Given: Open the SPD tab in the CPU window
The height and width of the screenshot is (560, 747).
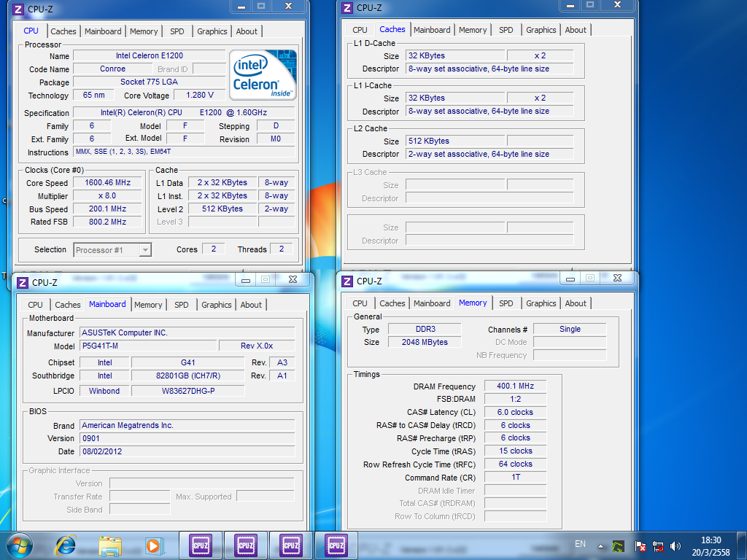Looking at the screenshot, I should pyautogui.click(x=177, y=31).
